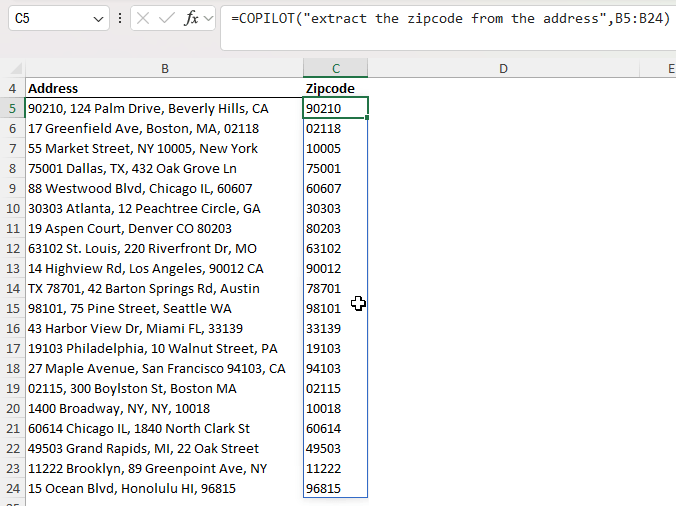Select row 5 header
676x506 pixels.
(x=13, y=108)
